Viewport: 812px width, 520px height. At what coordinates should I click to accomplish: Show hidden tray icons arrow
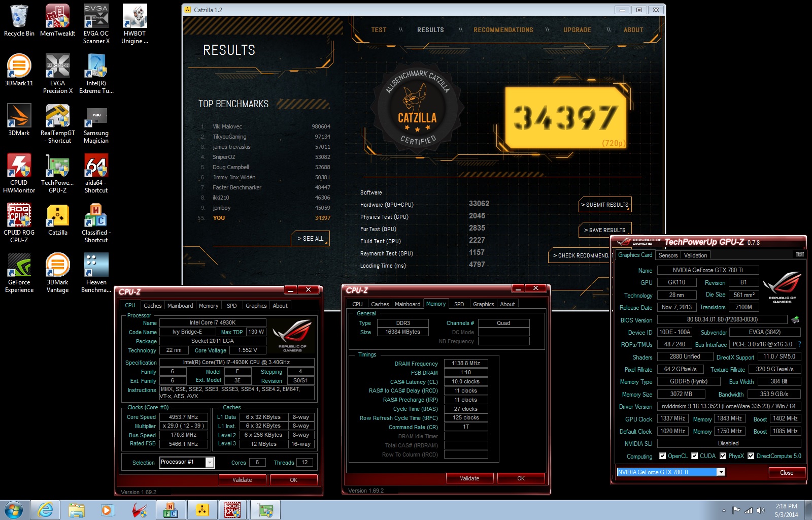coord(724,510)
